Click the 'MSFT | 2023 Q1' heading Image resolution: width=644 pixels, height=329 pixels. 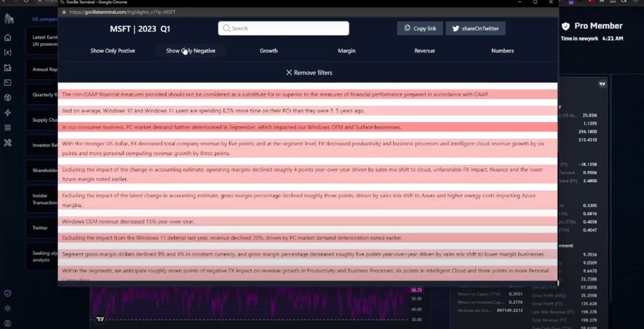click(x=140, y=29)
